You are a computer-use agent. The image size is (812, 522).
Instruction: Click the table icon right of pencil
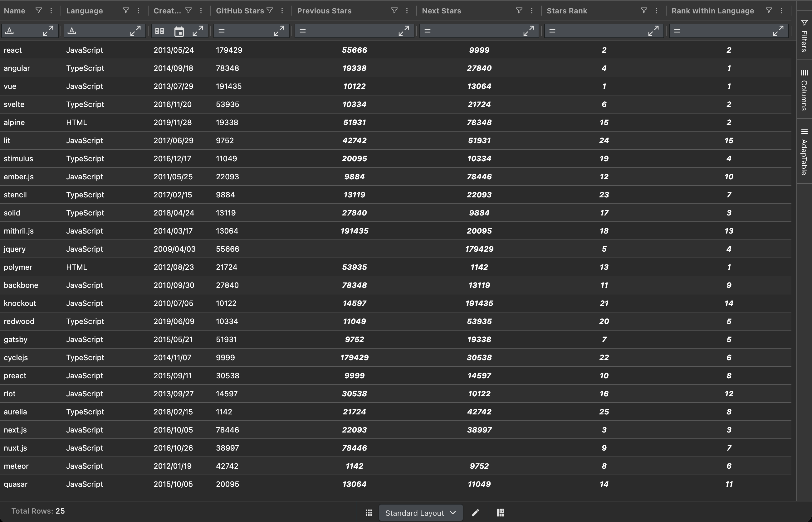tap(501, 513)
